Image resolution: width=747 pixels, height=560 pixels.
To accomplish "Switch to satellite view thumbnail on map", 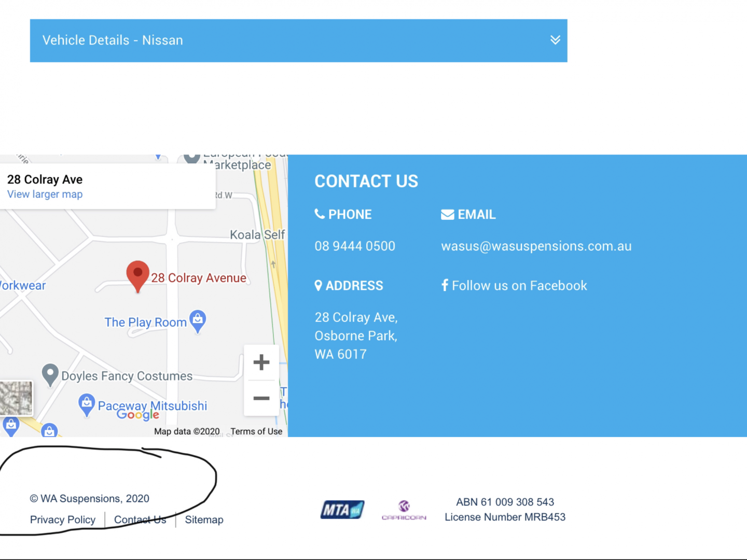I will pos(16,398).
